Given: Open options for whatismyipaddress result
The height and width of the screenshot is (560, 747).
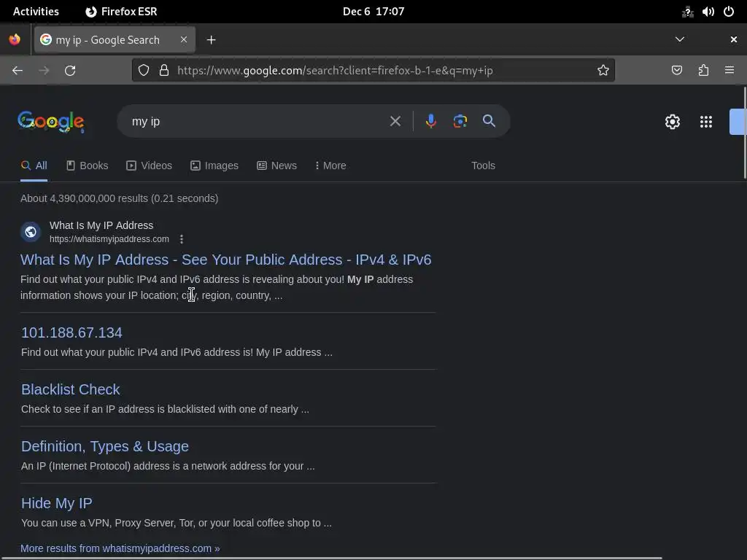Looking at the screenshot, I should click(182, 239).
